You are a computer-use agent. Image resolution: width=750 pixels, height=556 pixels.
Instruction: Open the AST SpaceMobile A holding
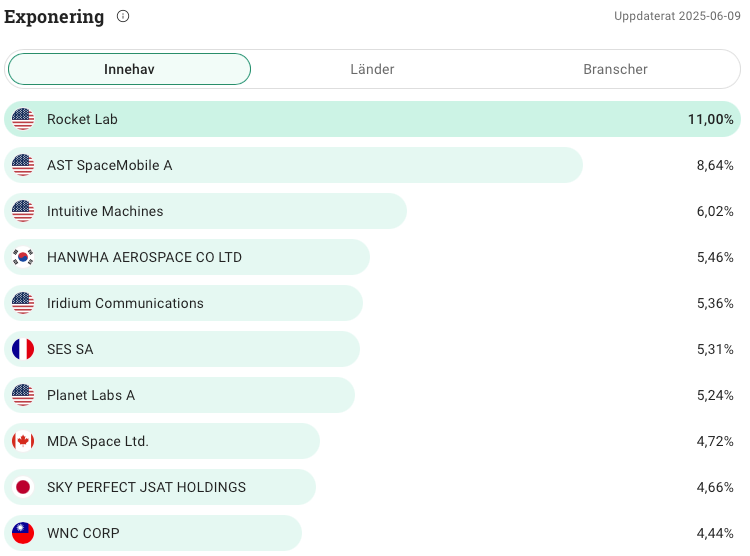372,165
